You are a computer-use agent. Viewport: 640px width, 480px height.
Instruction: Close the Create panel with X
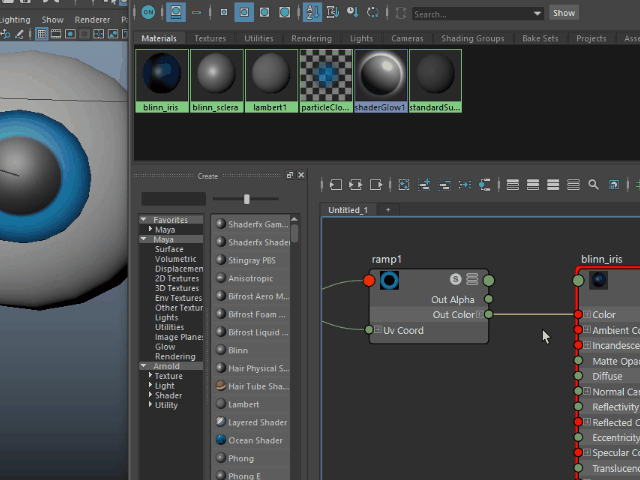click(302, 175)
